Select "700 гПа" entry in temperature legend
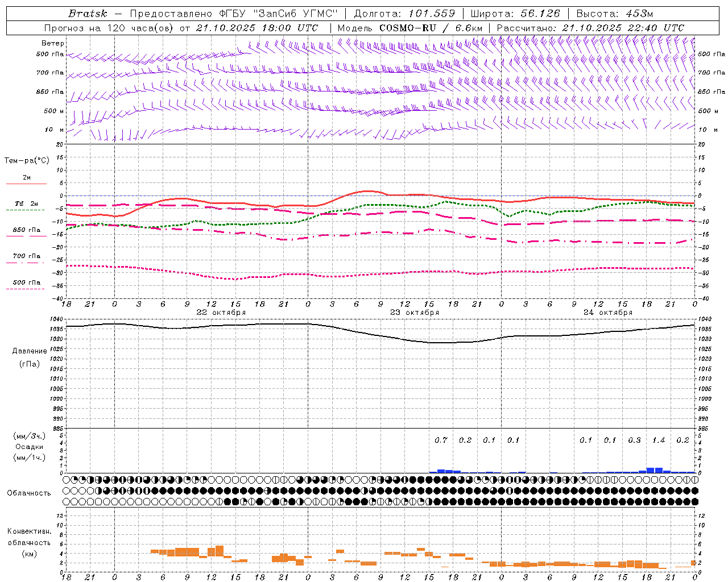 coord(27,256)
